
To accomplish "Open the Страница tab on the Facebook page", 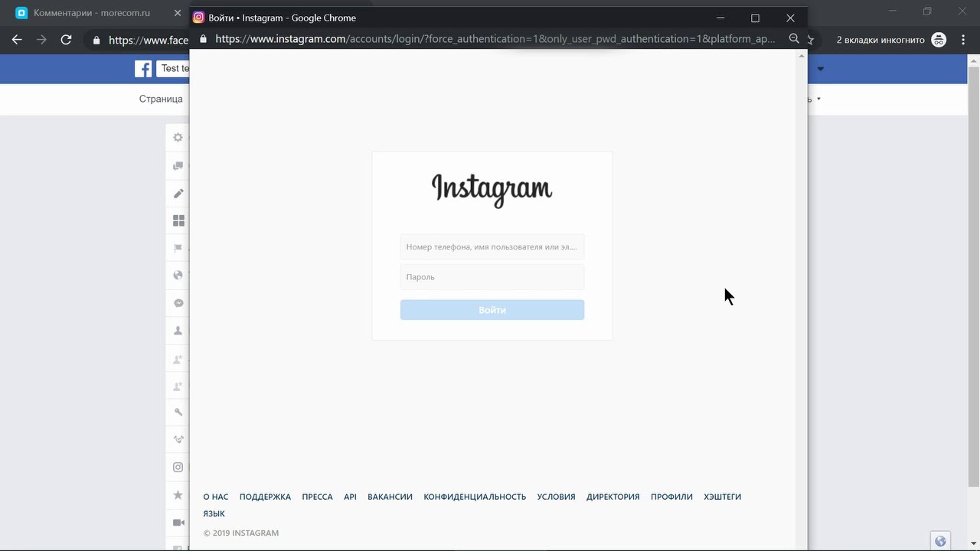I will coord(161,99).
